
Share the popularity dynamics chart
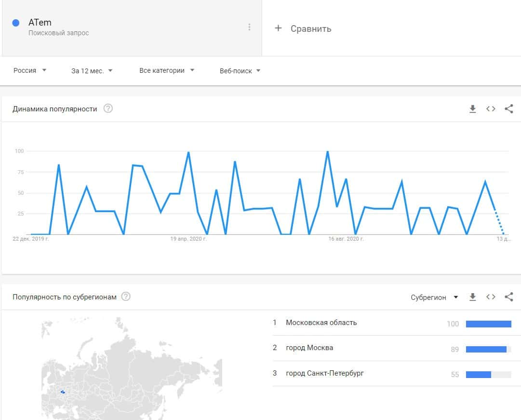[508, 109]
